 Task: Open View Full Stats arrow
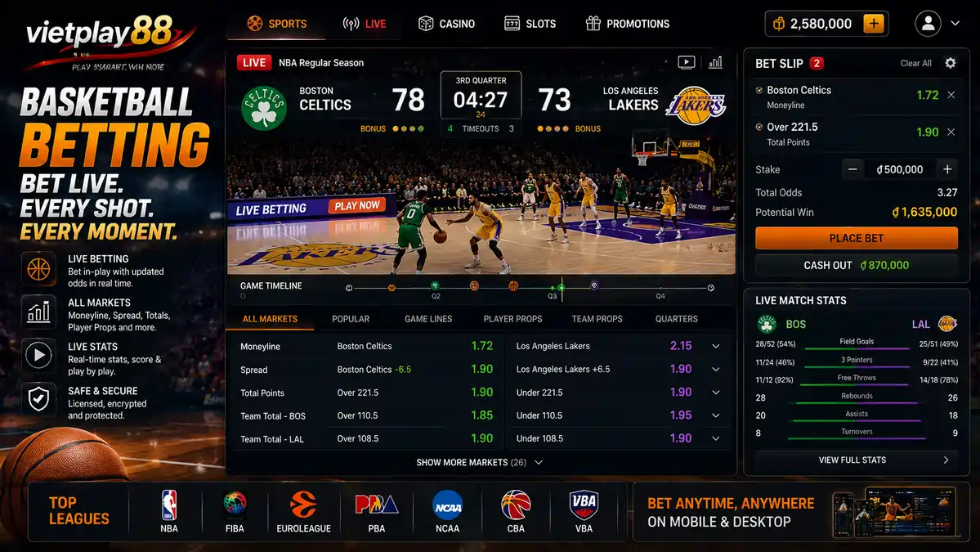coord(946,460)
